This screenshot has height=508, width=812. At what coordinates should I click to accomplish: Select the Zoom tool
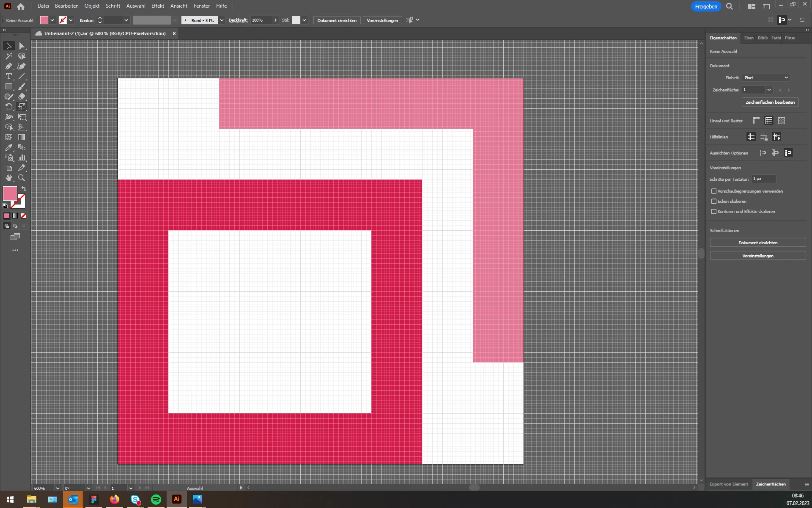pos(22,178)
